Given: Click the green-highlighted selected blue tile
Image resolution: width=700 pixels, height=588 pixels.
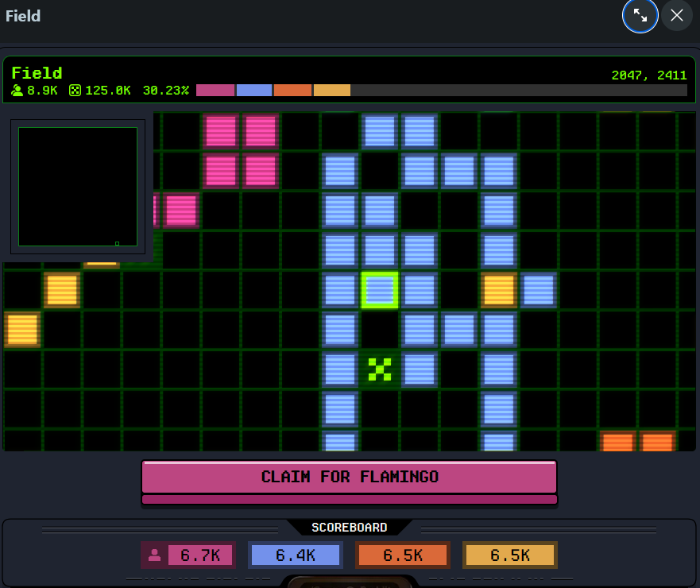Looking at the screenshot, I should (x=380, y=290).
